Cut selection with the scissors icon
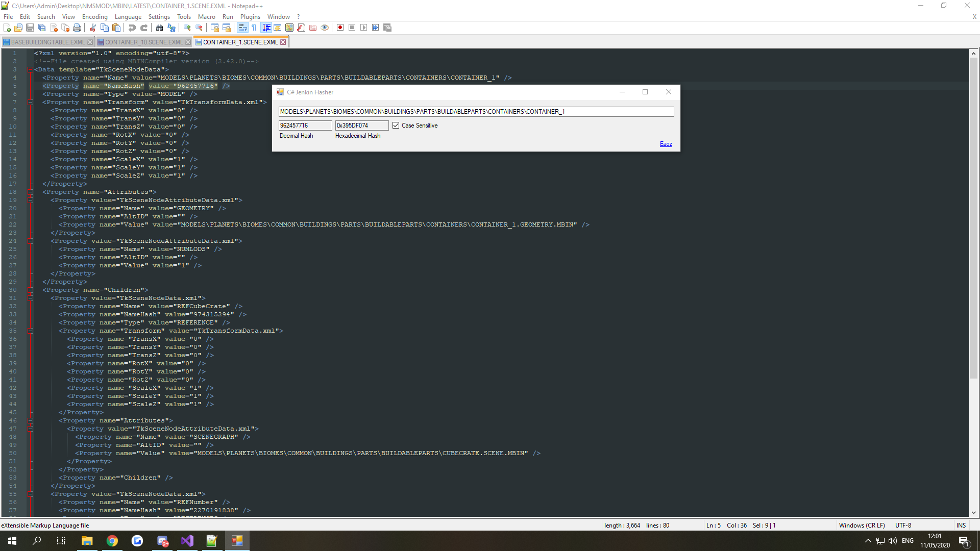The height and width of the screenshot is (551, 980). [93, 28]
